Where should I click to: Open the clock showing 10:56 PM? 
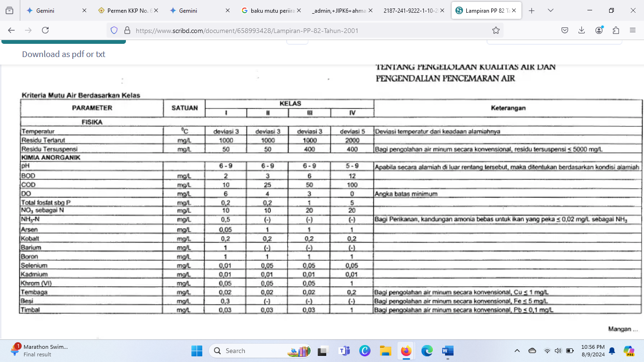pos(593,350)
